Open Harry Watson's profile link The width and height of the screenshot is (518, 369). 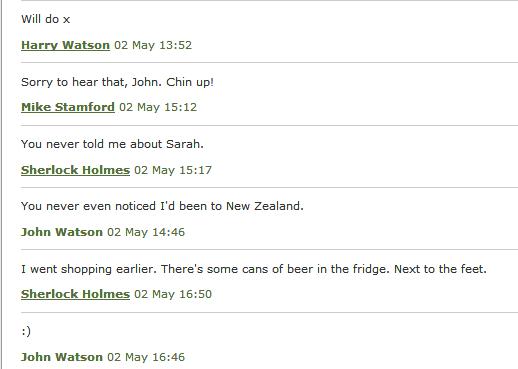coord(65,45)
